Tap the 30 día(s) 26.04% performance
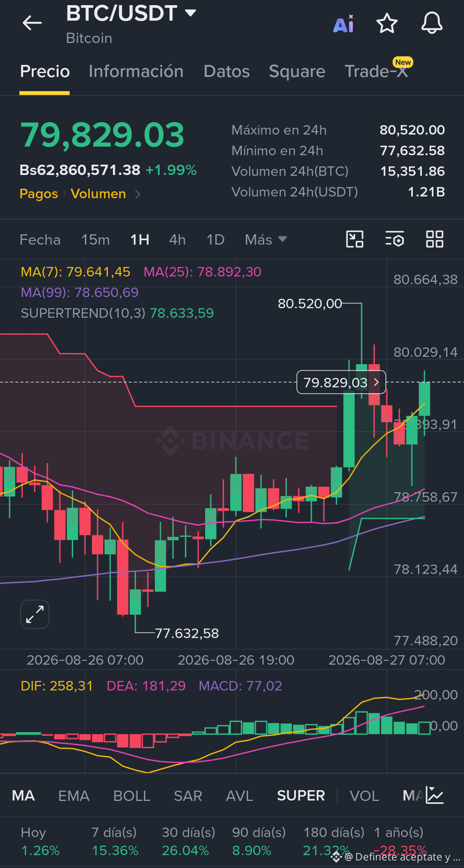Image resolution: width=464 pixels, height=868 pixels. (188, 841)
